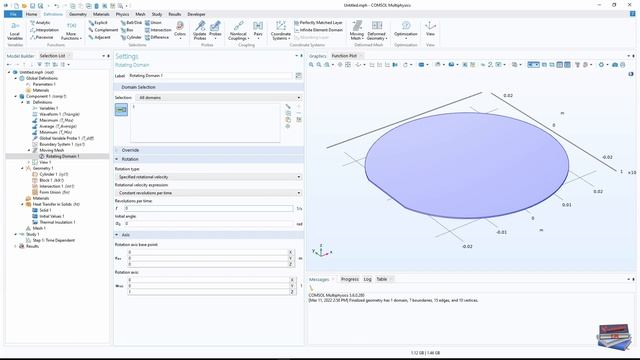Add an Explicit selection
The image size is (640, 360).
[98, 23]
